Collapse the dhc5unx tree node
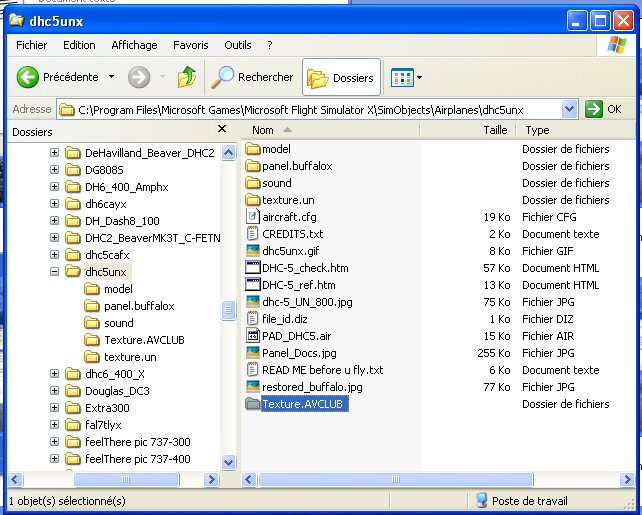 pyautogui.click(x=54, y=271)
